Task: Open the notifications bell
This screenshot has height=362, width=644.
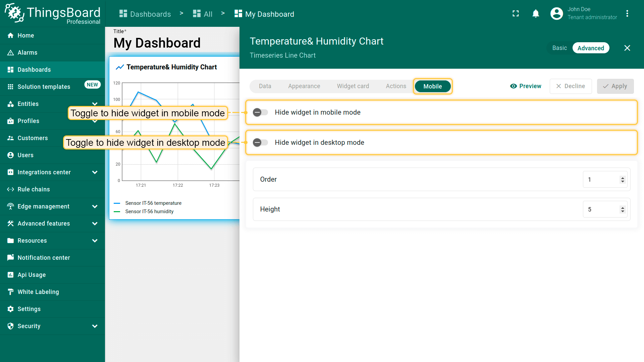Action: point(536,14)
